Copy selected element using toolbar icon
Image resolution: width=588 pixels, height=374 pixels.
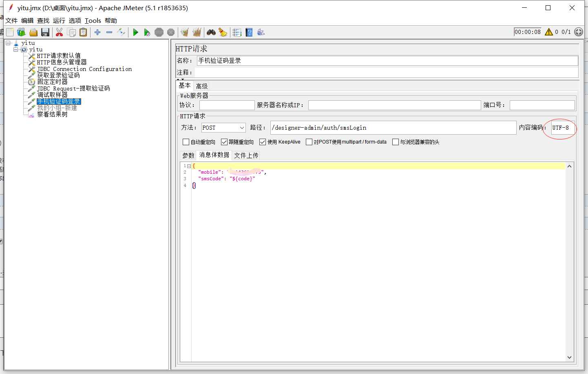pos(71,32)
